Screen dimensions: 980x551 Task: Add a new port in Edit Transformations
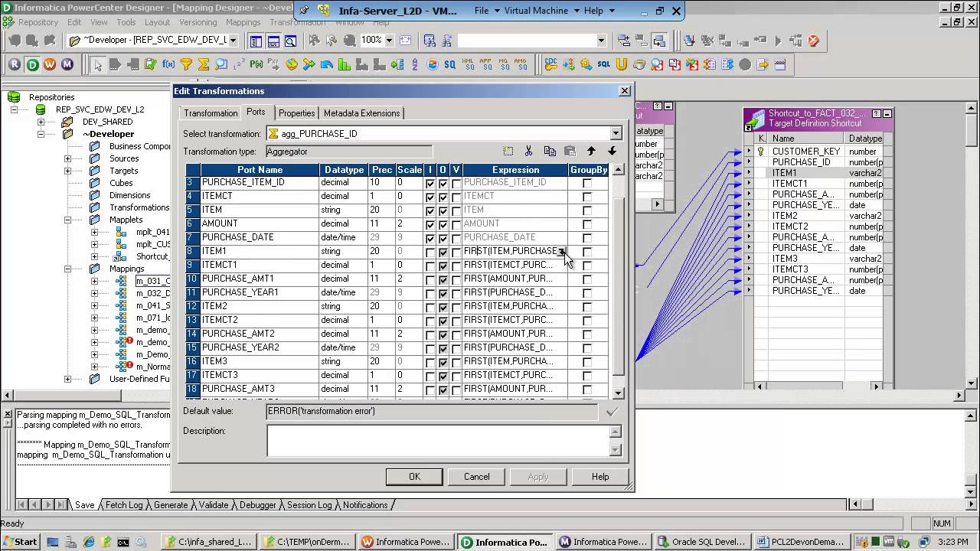(x=508, y=152)
